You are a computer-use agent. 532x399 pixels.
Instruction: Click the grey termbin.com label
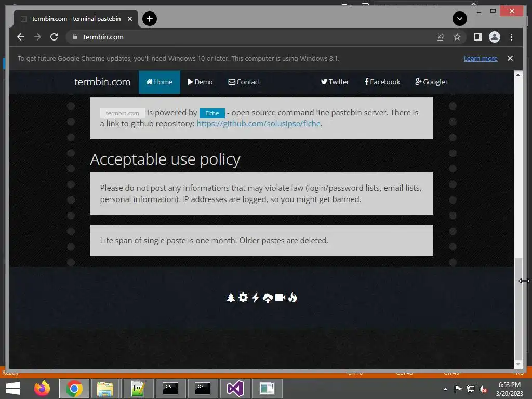122,113
